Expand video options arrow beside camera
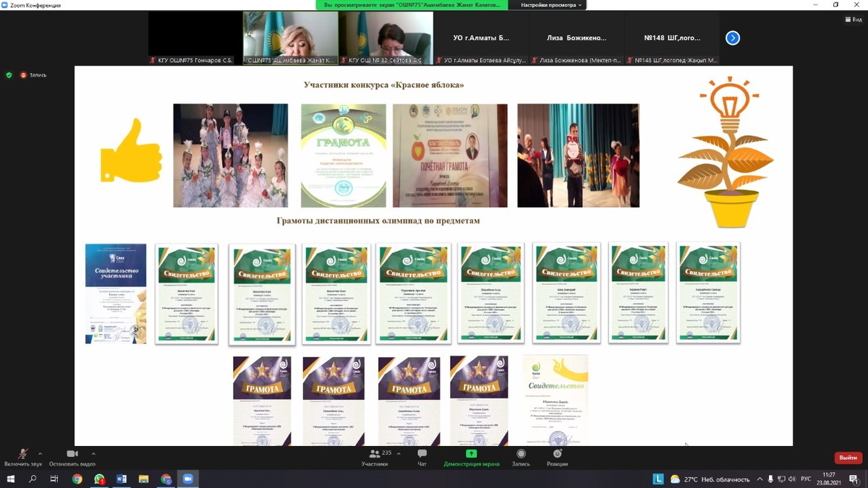868x488 pixels. 93,454
